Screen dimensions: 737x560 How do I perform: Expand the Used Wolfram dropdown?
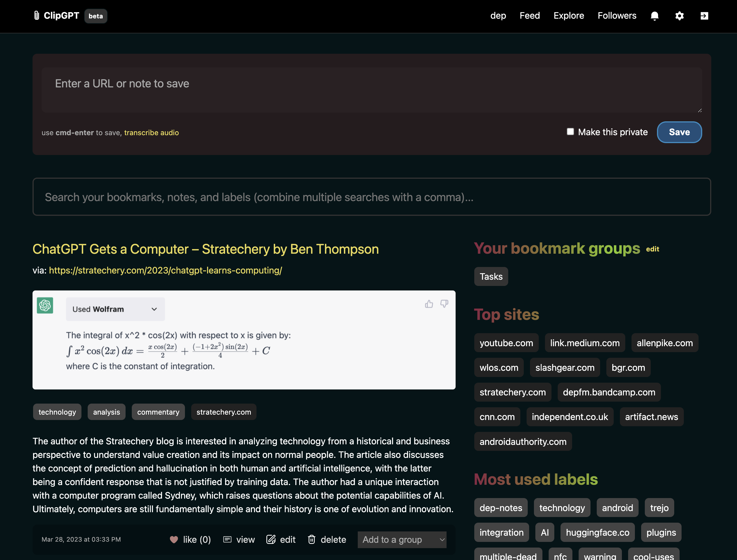click(115, 309)
